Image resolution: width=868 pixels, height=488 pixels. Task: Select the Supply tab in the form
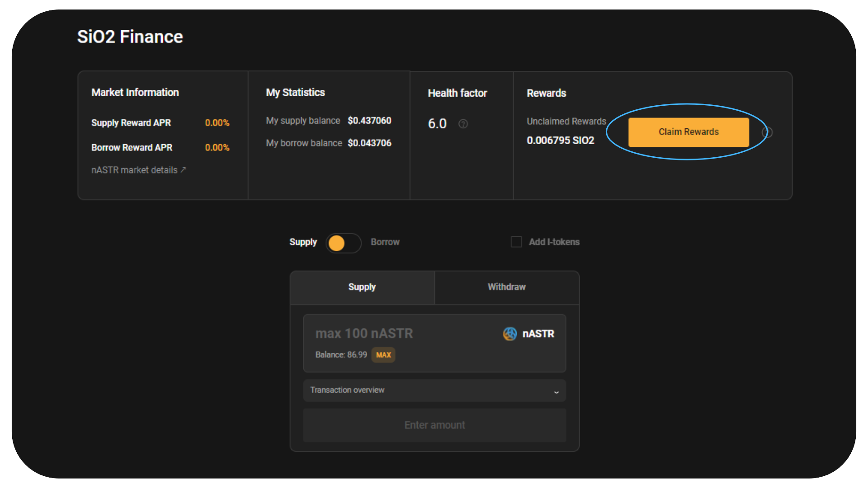[x=362, y=287]
